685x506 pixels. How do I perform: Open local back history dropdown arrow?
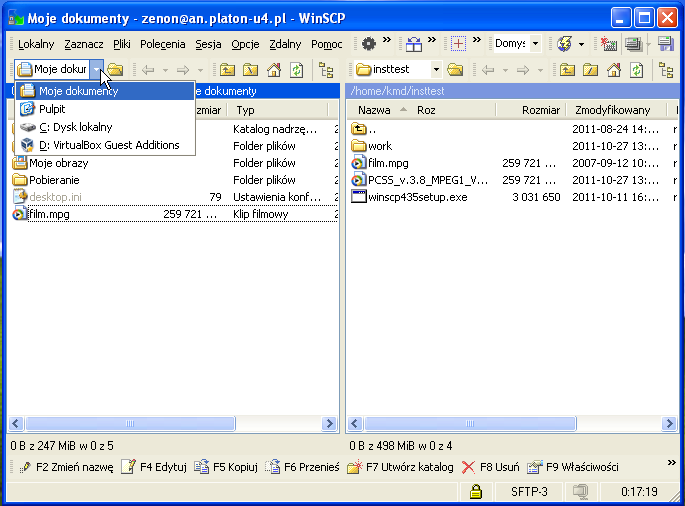(165, 70)
